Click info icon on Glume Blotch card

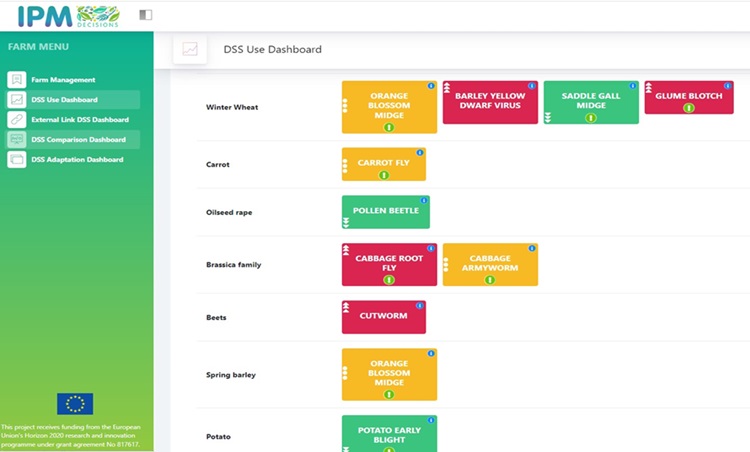[728, 86]
